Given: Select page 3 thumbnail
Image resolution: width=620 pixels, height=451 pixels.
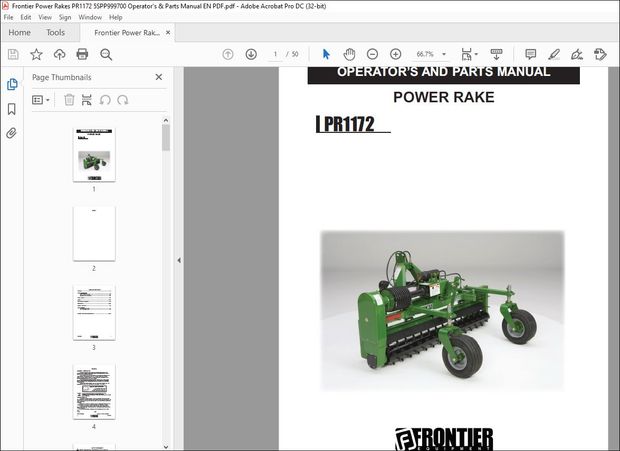Looking at the screenshot, I should 94,313.
